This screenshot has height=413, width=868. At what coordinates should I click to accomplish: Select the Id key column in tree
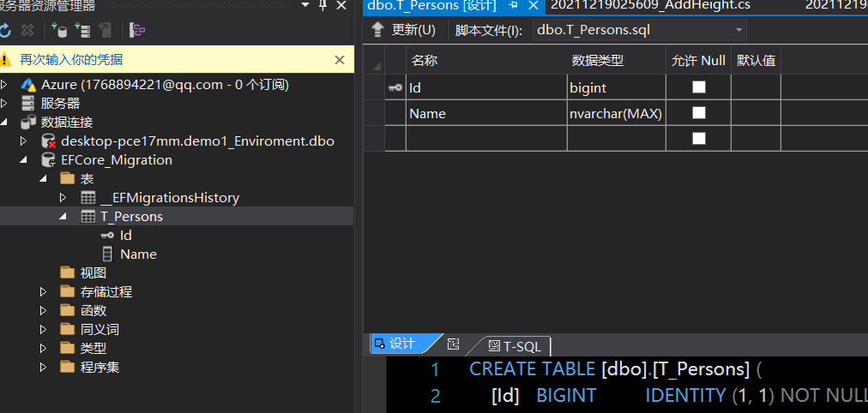[x=126, y=235]
